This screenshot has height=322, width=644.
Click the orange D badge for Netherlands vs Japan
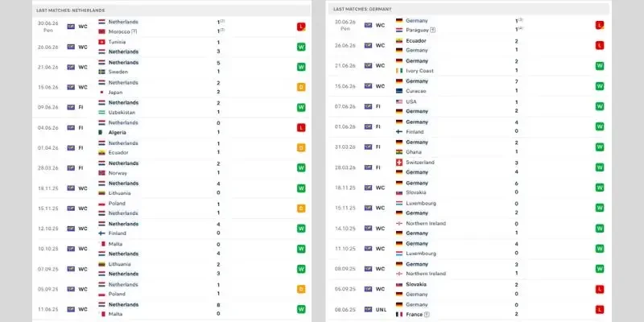[301, 87]
